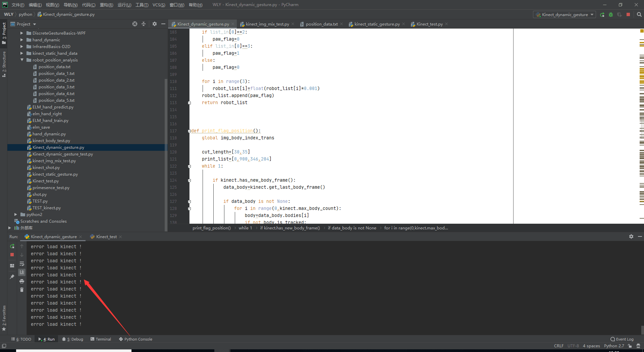Stop process in the Run panel
Image resolution: width=644 pixels, height=352 pixels.
12,255
